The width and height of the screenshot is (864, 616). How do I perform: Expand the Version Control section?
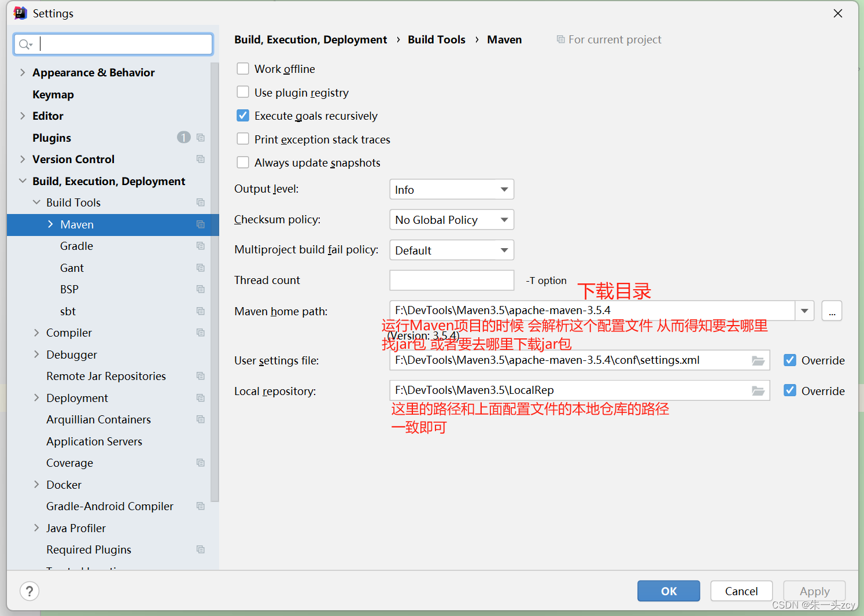[x=23, y=159]
